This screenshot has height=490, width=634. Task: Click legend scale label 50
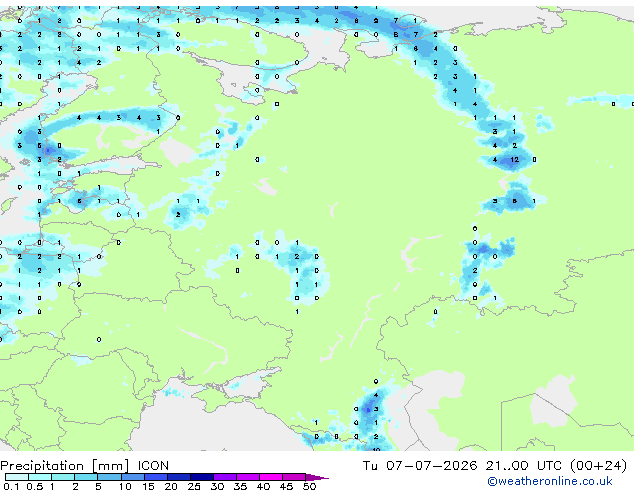(x=309, y=486)
